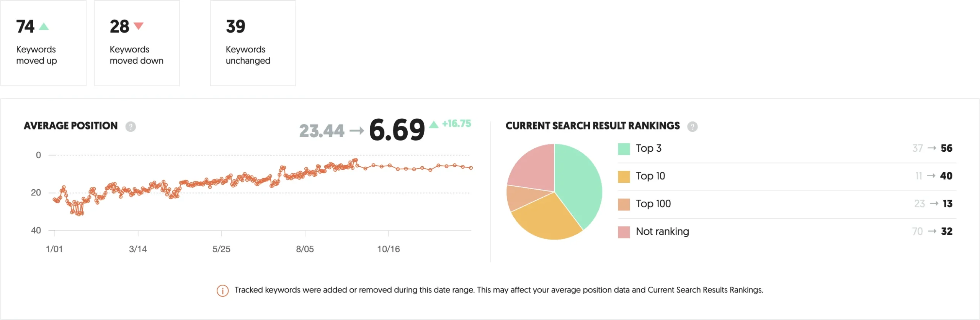The image size is (980, 320).
Task: Click the Average Position help question mark icon
Action: 131,126
